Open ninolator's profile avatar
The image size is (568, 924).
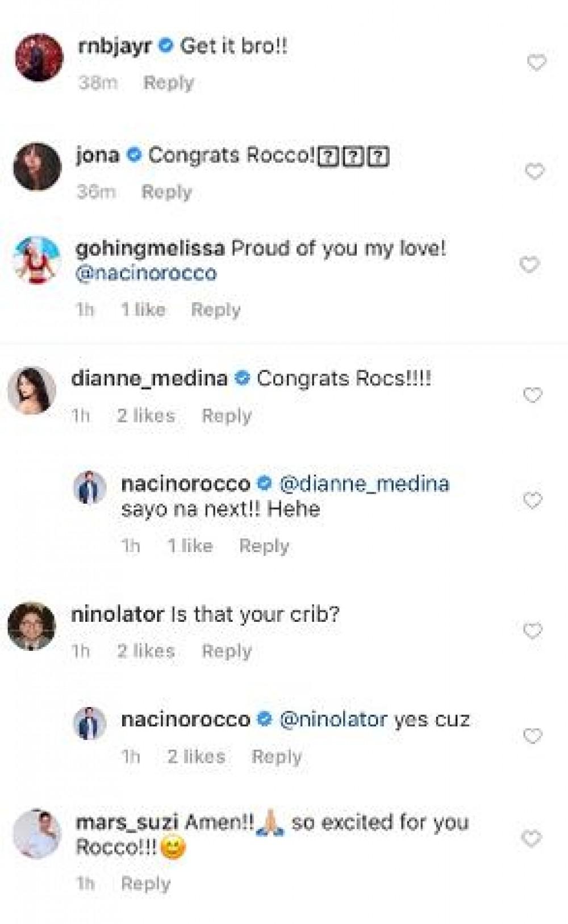[31, 626]
